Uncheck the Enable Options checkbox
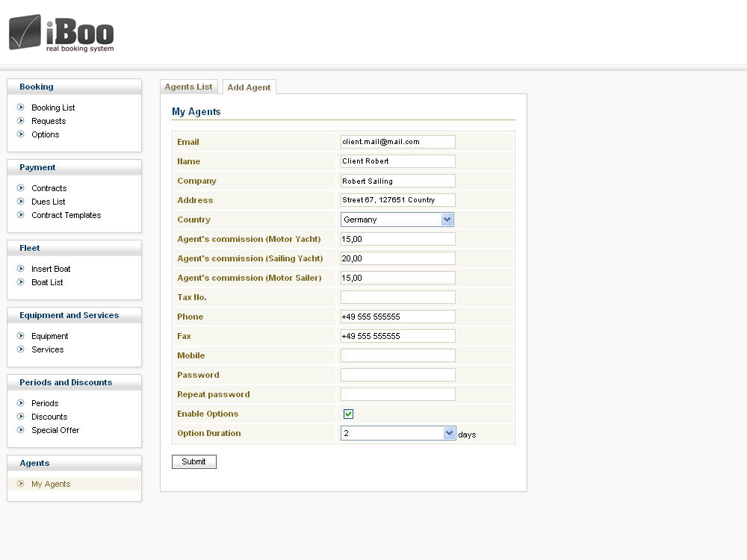The height and width of the screenshot is (560, 747). (348, 414)
